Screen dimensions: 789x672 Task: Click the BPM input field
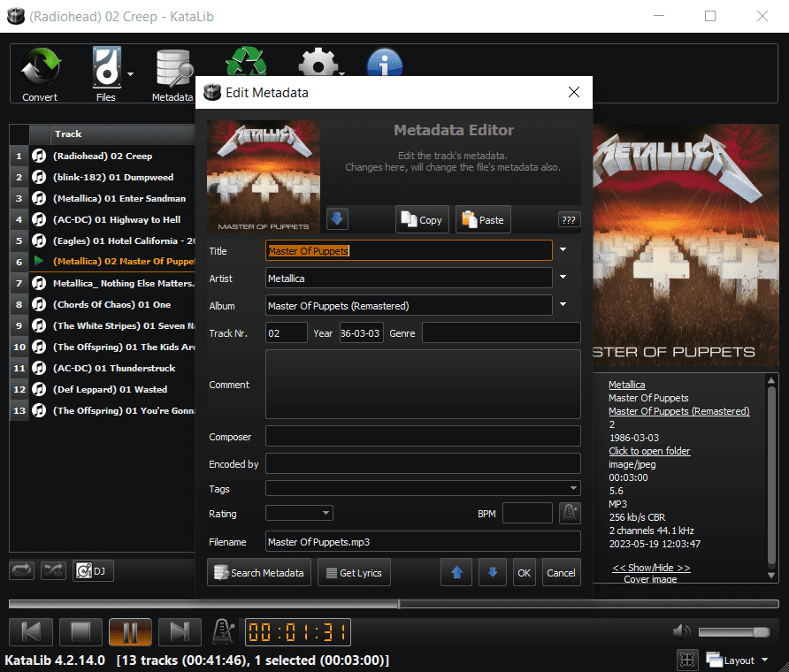(527, 513)
